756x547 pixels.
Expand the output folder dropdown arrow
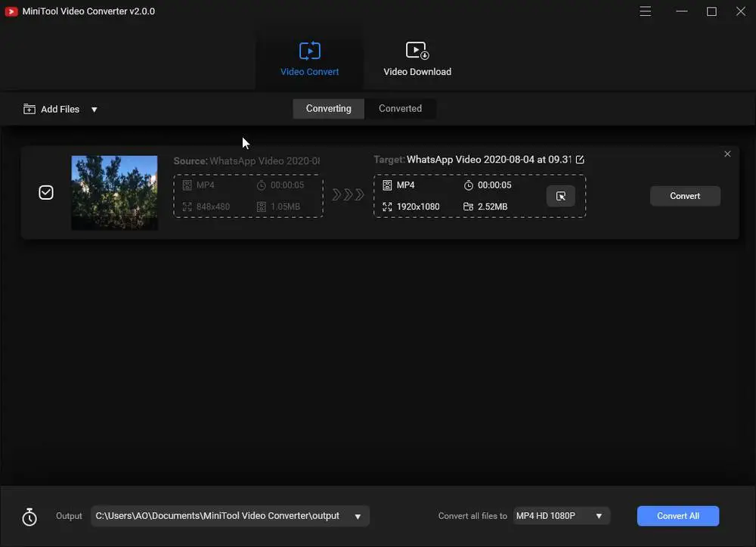(x=358, y=517)
